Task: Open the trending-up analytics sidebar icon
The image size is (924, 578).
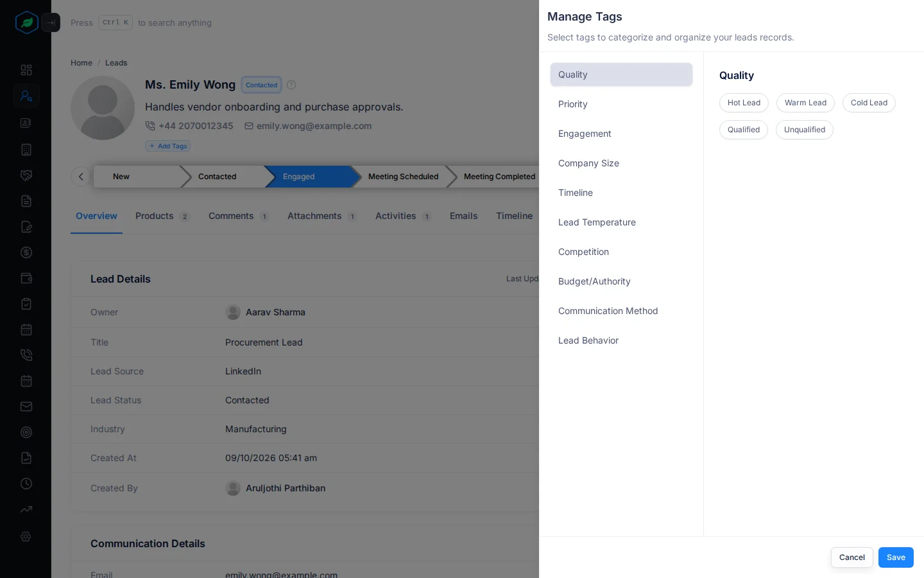Action: pyautogui.click(x=26, y=509)
